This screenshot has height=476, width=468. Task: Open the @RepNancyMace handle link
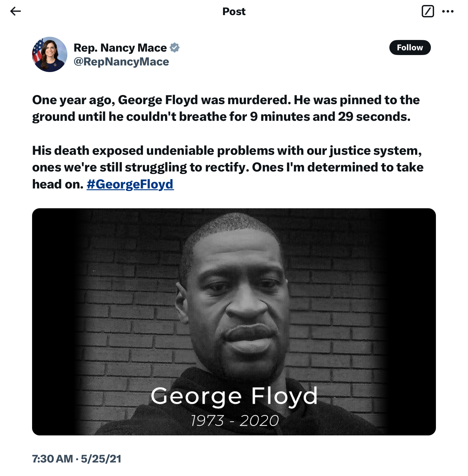coord(121,62)
